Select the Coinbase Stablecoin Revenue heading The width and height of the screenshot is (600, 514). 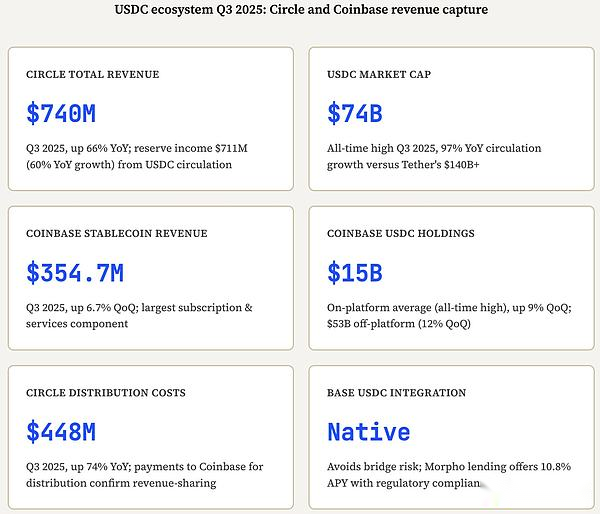click(x=117, y=234)
